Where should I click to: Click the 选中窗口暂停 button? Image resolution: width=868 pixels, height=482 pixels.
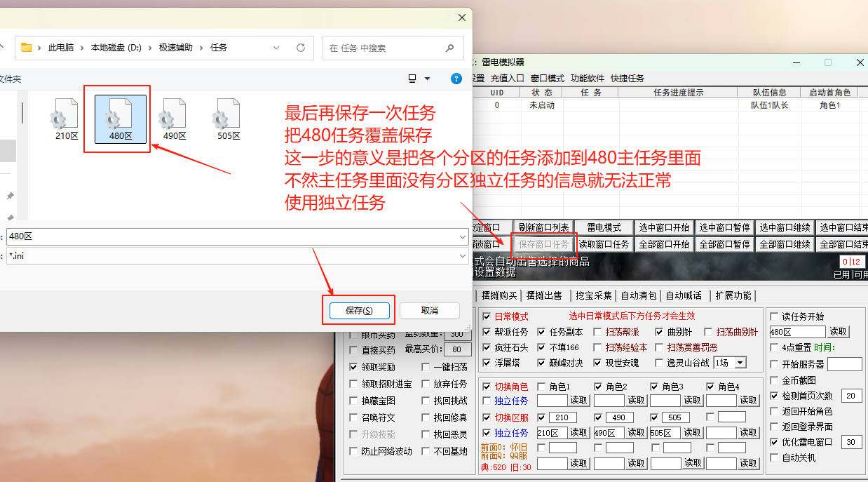724,227
